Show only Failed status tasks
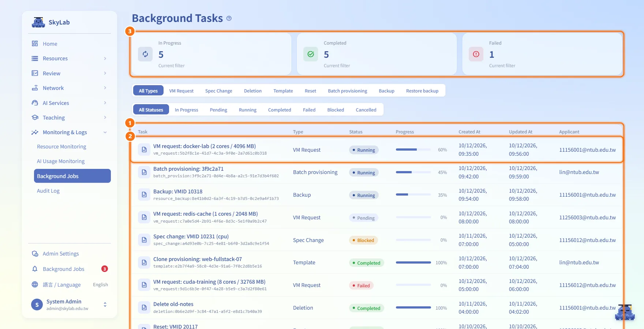Image resolution: width=644 pixels, height=329 pixels. 309,110
